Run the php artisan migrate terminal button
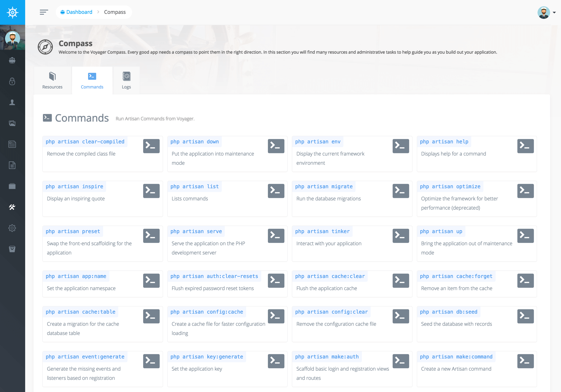Image resolution: width=561 pixels, height=392 pixels. tap(400, 191)
